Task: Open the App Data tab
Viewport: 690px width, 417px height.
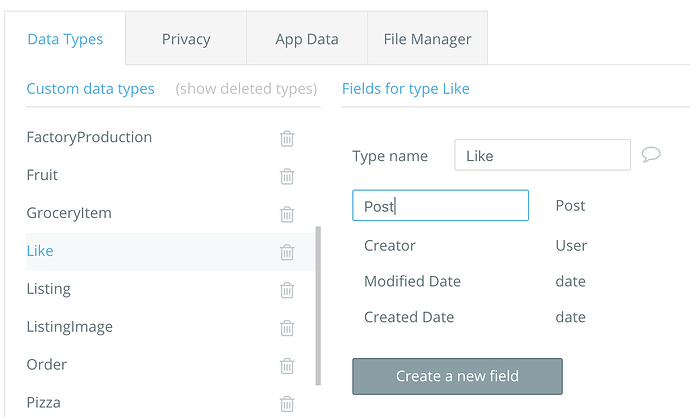Action: [x=307, y=40]
